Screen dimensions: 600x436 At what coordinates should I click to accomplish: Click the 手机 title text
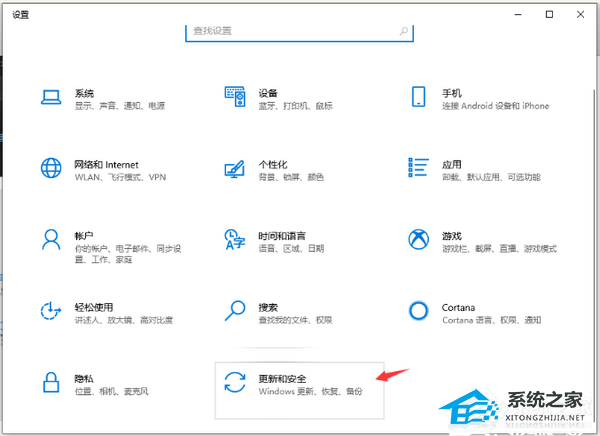pyautogui.click(x=452, y=93)
